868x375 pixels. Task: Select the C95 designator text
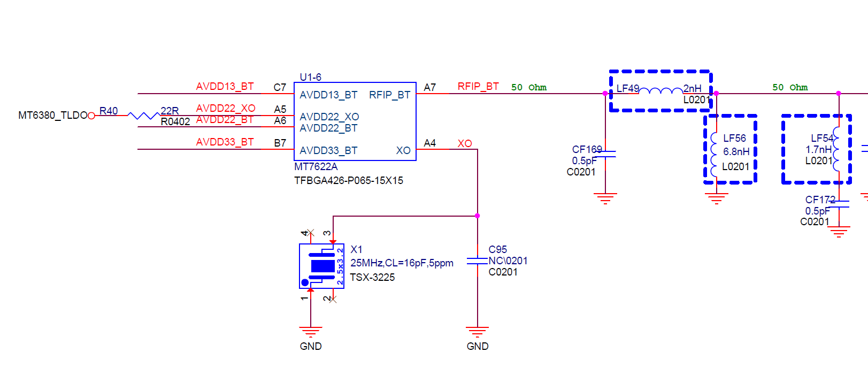pyautogui.click(x=498, y=249)
